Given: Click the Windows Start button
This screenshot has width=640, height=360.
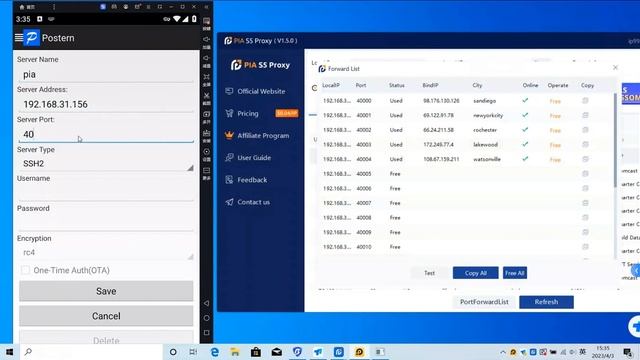Looking at the screenshot, I should (9, 352).
